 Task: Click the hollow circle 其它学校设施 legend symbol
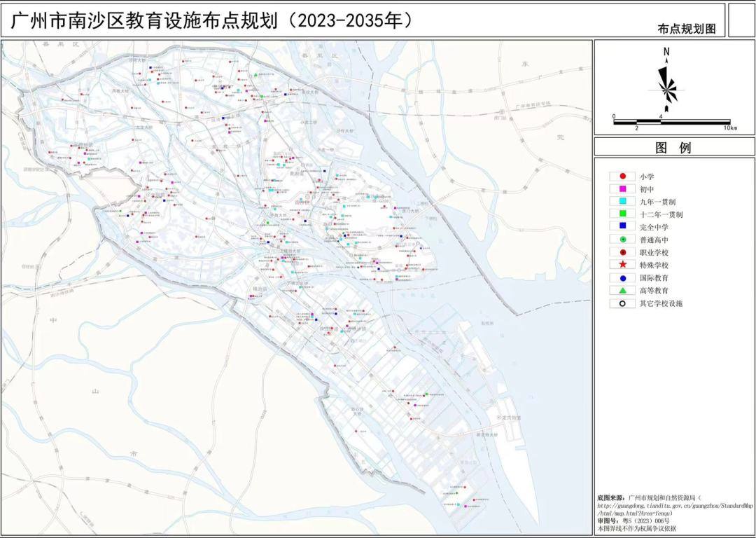pyautogui.click(x=622, y=303)
